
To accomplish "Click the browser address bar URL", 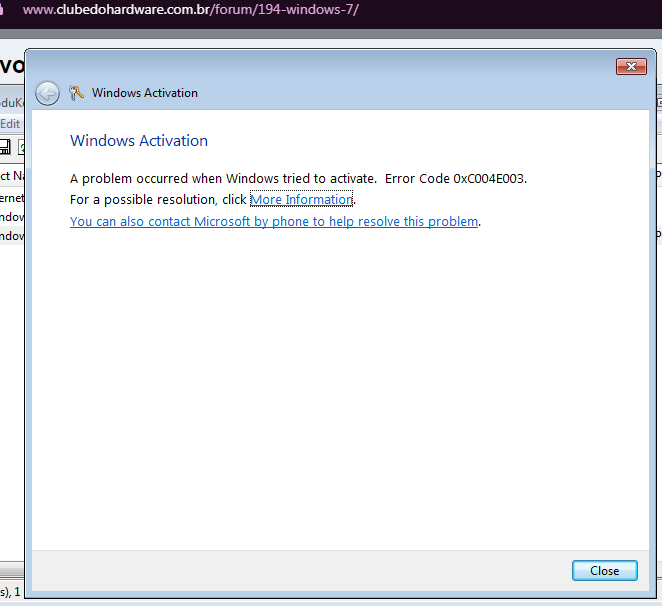I will coord(190,10).
